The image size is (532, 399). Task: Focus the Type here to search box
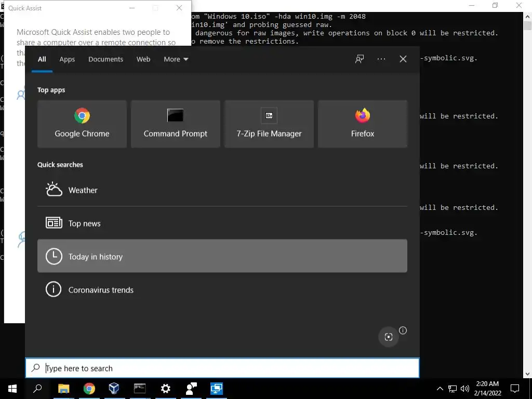coord(222,368)
